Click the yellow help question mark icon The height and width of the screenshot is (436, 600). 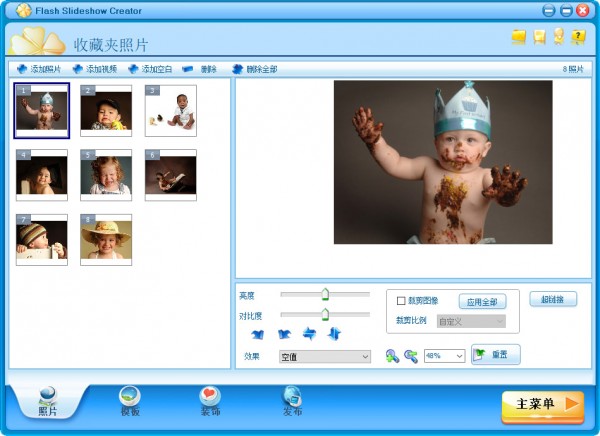click(578, 37)
